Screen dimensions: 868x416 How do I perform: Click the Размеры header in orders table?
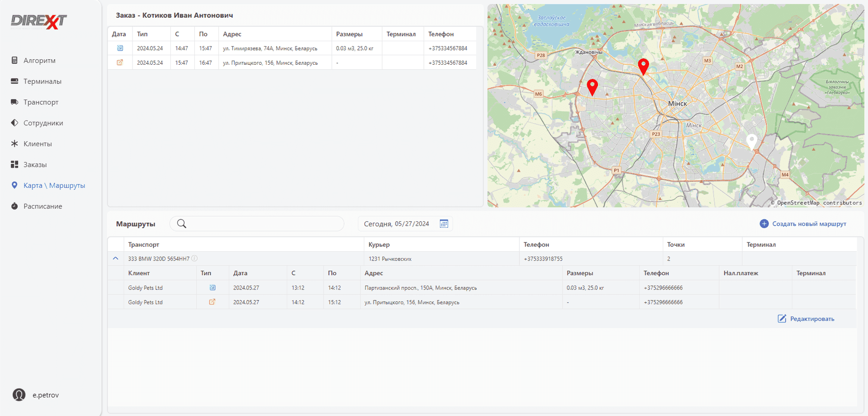coord(349,34)
